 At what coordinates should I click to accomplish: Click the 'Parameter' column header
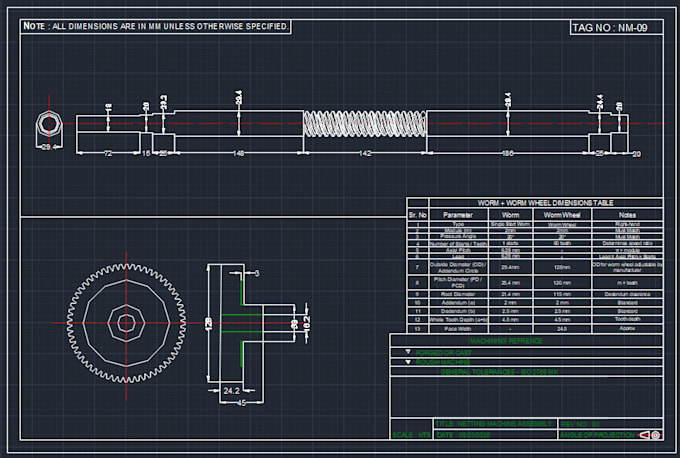(x=458, y=215)
